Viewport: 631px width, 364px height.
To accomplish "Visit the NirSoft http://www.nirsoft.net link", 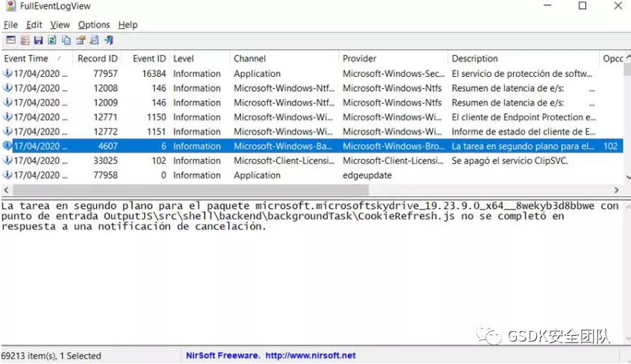I will [x=310, y=355].
